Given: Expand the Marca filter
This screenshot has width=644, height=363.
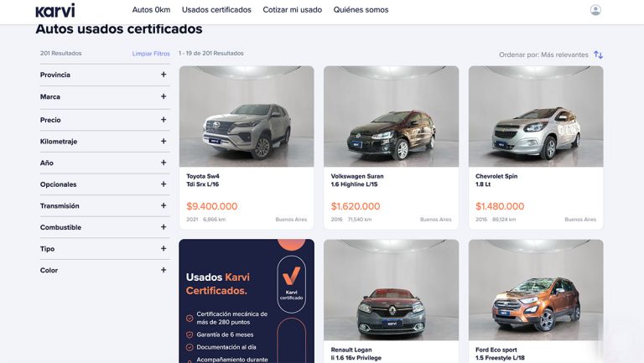Looking at the screenshot, I should tap(164, 96).
